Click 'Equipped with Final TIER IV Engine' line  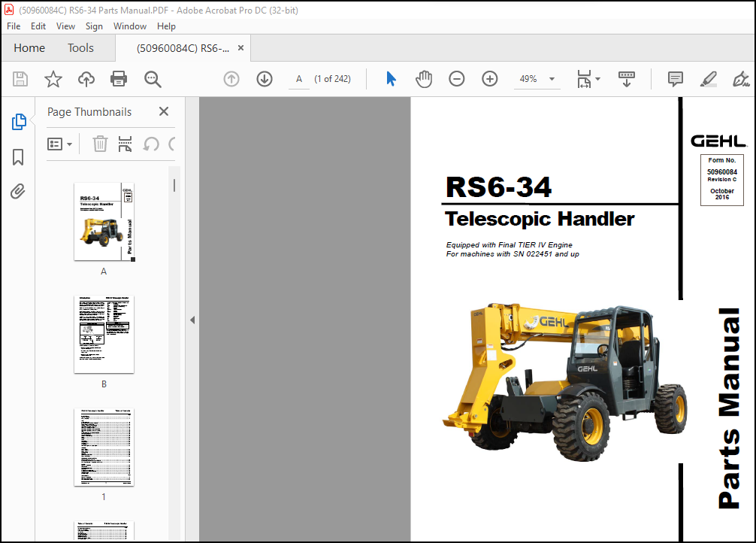tap(510, 244)
